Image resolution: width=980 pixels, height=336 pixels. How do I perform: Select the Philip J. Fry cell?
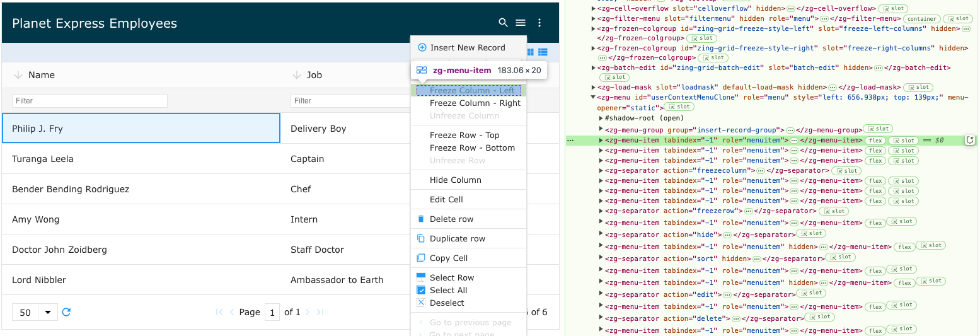(141, 129)
